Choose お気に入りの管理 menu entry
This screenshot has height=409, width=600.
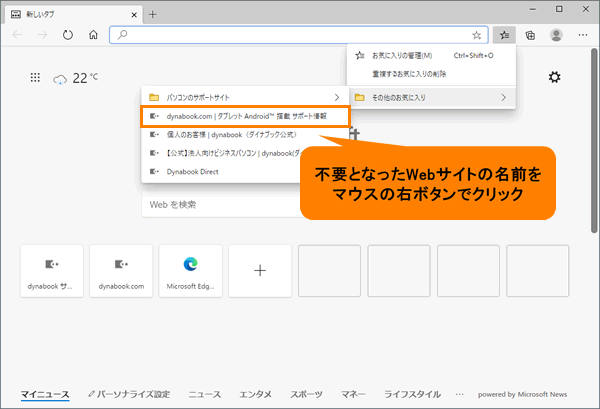click(x=431, y=56)
